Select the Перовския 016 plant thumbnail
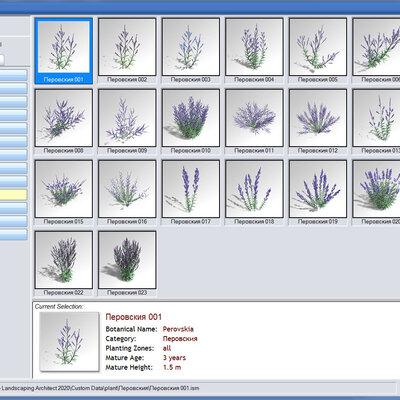Image resolution: width=400 pixels, height=400 pixels. 127,189
